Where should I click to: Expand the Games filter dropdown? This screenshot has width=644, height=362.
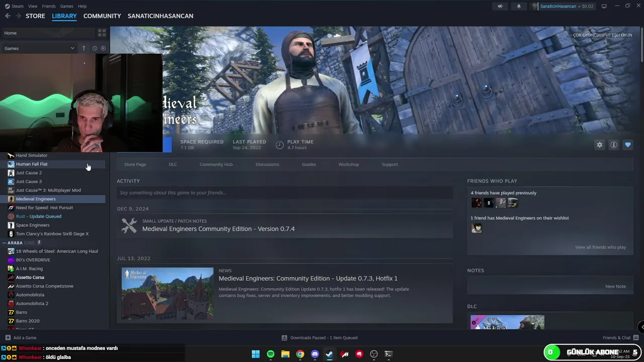click(39, 48)
